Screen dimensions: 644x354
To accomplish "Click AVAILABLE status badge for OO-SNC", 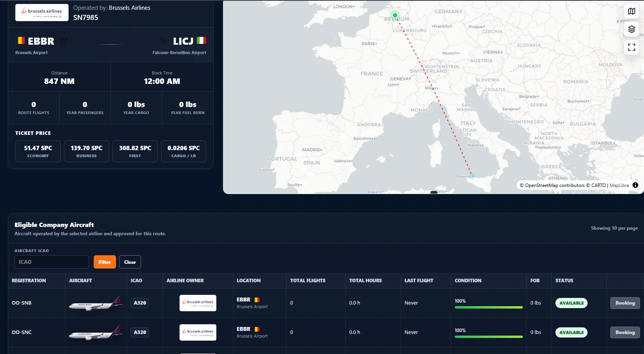I will [571, 332].
